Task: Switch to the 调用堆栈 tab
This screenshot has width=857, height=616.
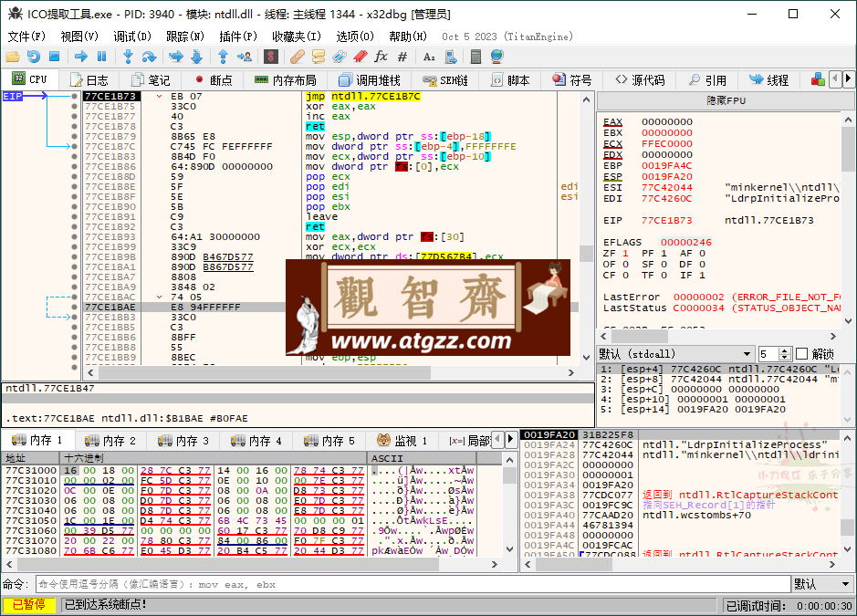Action: [x=370, y=80]
